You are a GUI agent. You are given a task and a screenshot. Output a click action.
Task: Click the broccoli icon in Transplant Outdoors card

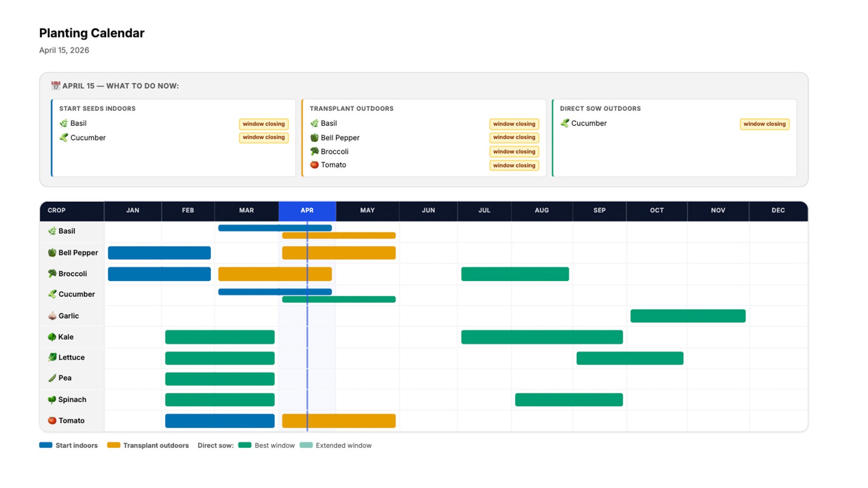click(x=314, y=151)
